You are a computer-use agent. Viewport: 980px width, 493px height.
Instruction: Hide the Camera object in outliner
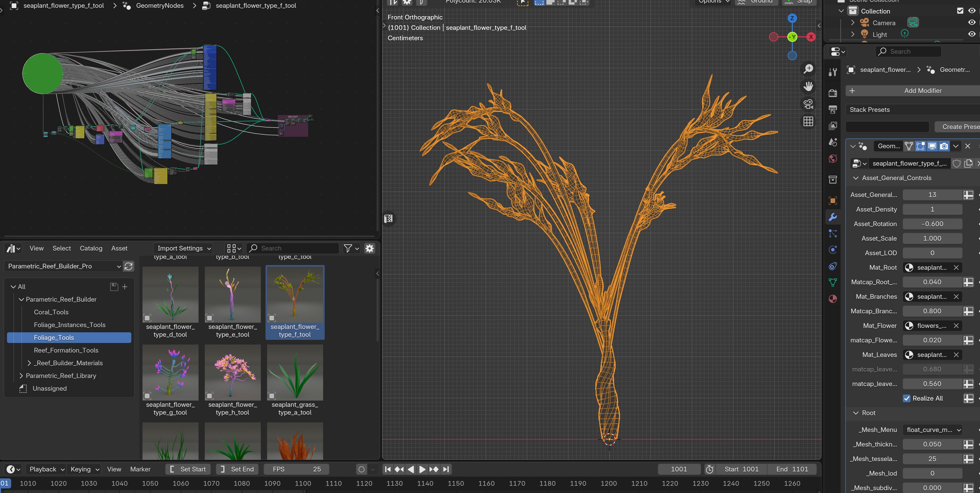click(x=972, y=22)
